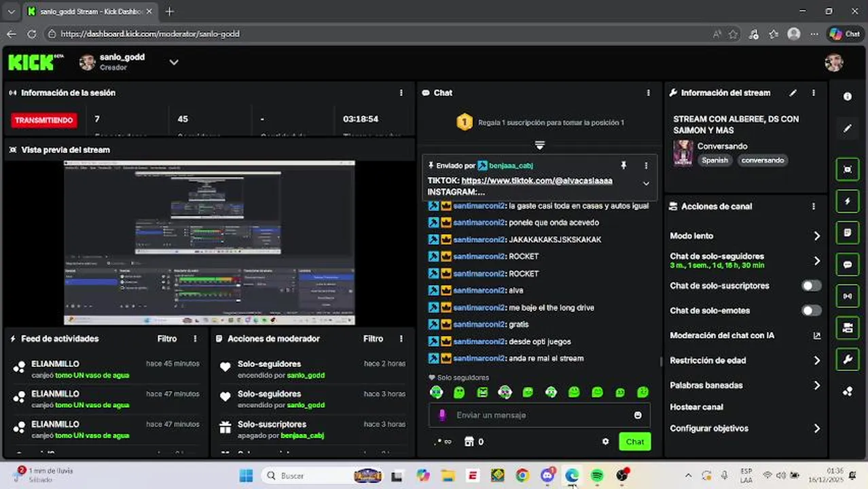This screenshot has width=868, height=489.
Task: Click the KICK logo
Action: (x=35, y=62)
